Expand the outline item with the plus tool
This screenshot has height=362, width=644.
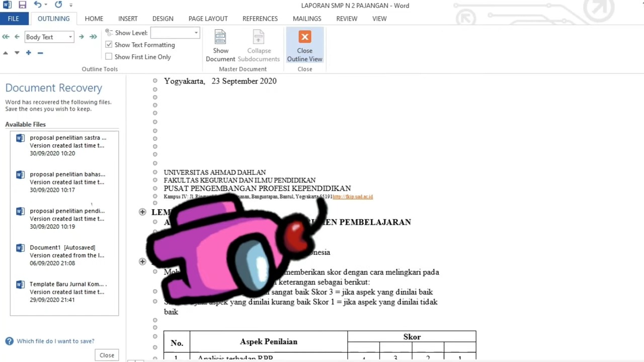29,53
